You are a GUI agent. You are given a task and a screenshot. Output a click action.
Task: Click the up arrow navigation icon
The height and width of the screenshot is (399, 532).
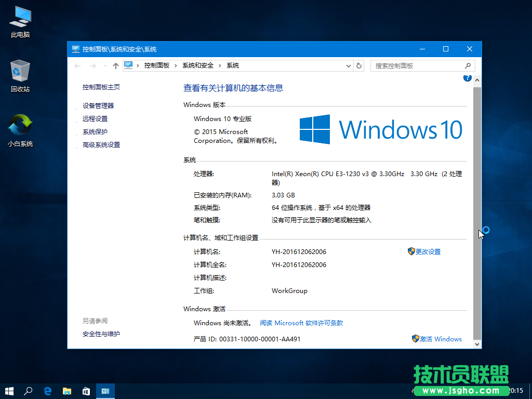115,65
